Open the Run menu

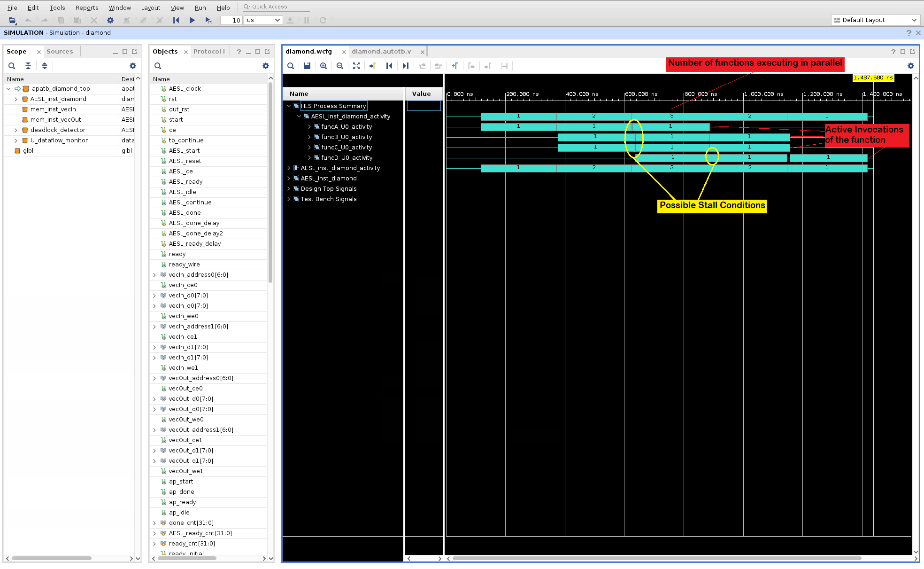pyautogui.click(x=200, y=8)
